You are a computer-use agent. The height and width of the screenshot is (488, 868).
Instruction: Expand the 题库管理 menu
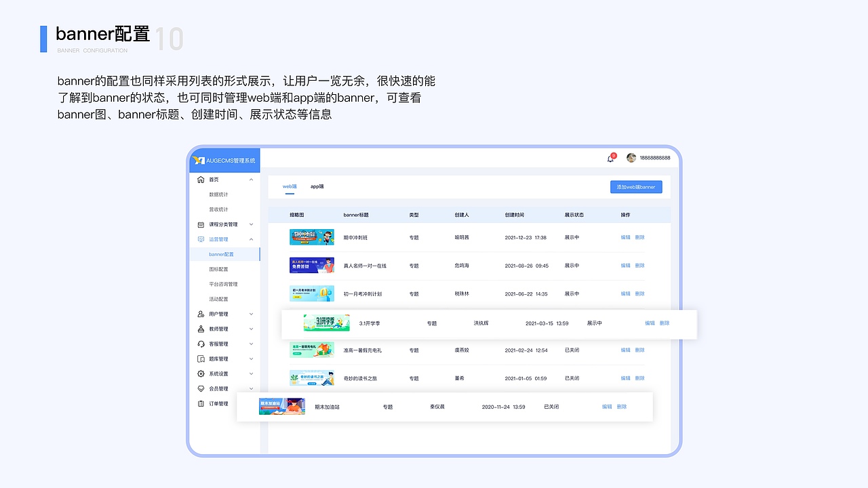click(252, 359)
